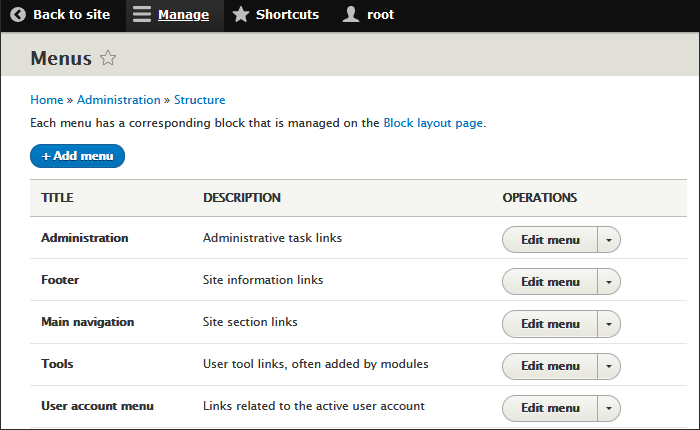Go to Home breadcrumb link

click(46, 100)
